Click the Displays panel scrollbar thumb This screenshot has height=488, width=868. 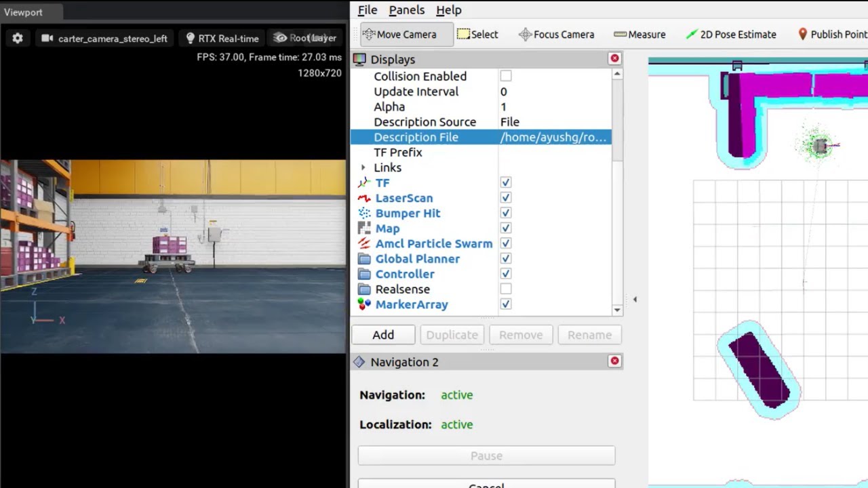click(x=617, y=121)
